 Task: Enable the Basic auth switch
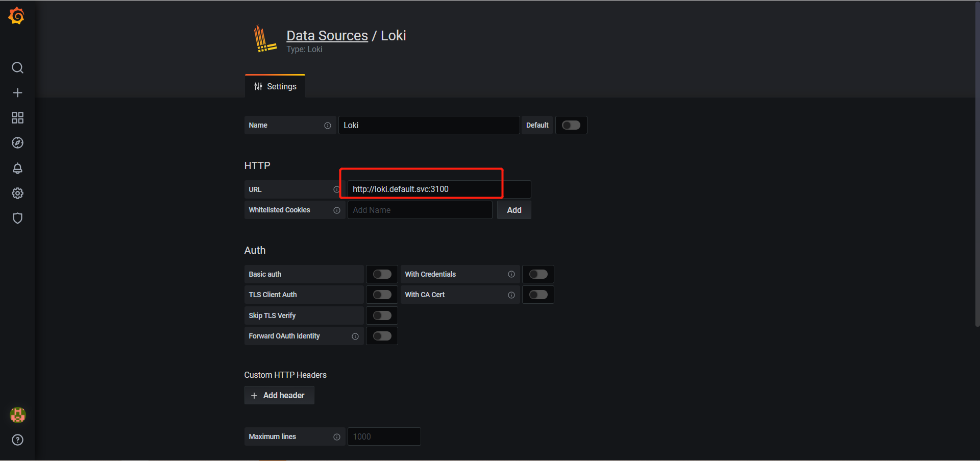click(382, 274)
